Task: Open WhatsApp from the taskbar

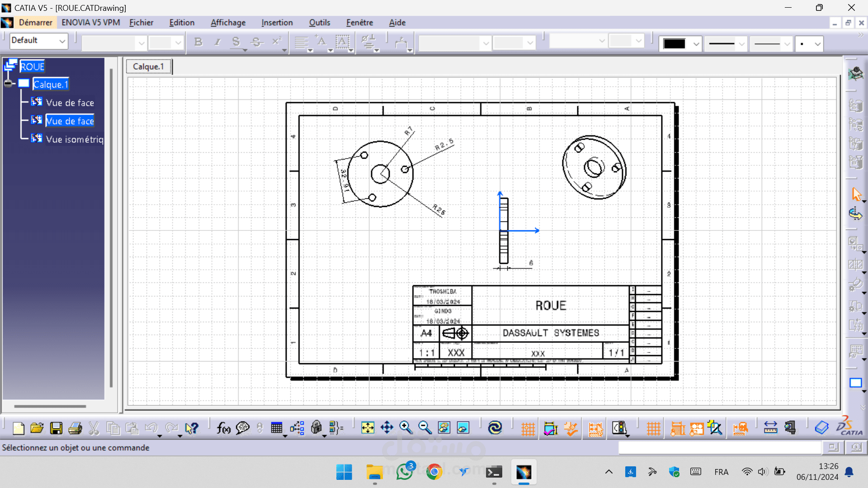Action: click(405, 472)
